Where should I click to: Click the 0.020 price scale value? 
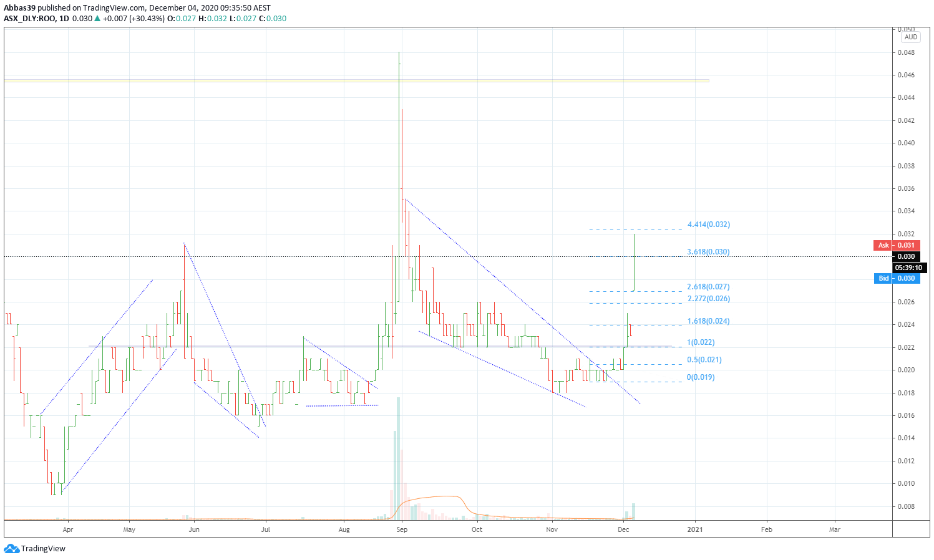pyautogui.click(x=906, y=370)
